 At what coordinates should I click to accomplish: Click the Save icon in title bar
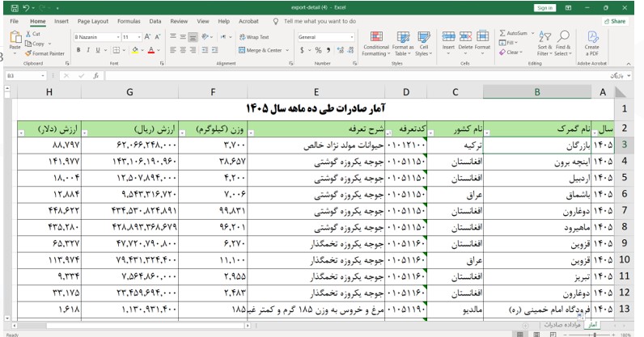point(15,8)
